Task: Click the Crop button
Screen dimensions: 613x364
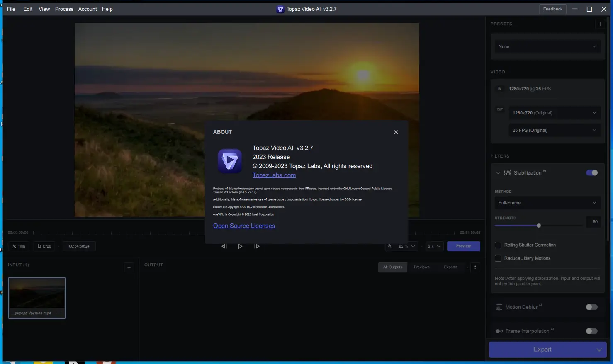Action: 44,246
